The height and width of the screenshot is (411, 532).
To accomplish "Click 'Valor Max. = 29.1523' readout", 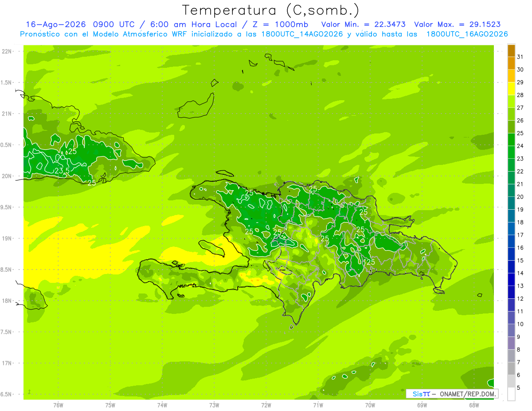I will pyautogui.click(x=458, y=24).
